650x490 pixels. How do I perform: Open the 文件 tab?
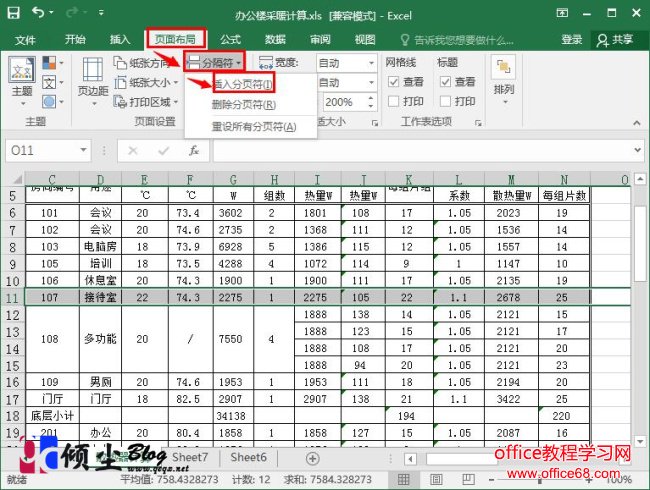(x=25, y=40)
